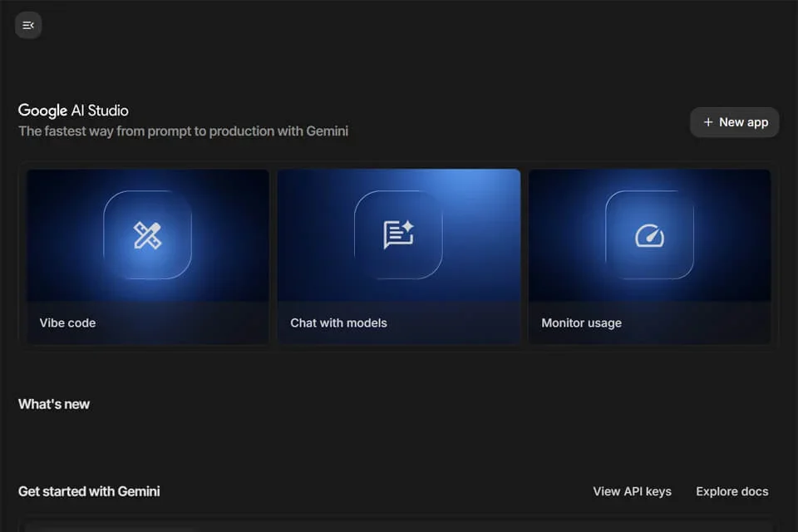Click the Chat with models card label
The width and height of the screenshot is (798, 532).
click(338, 323)
